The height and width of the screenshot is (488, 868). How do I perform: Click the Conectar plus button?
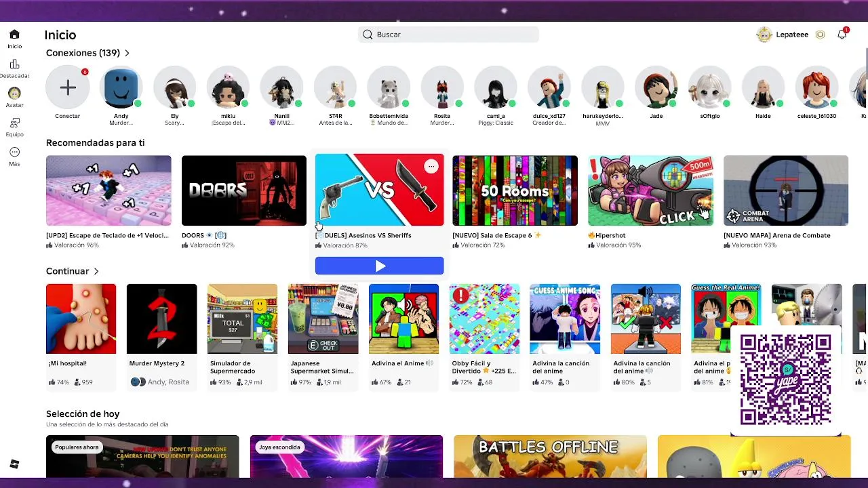pos(68,87)
